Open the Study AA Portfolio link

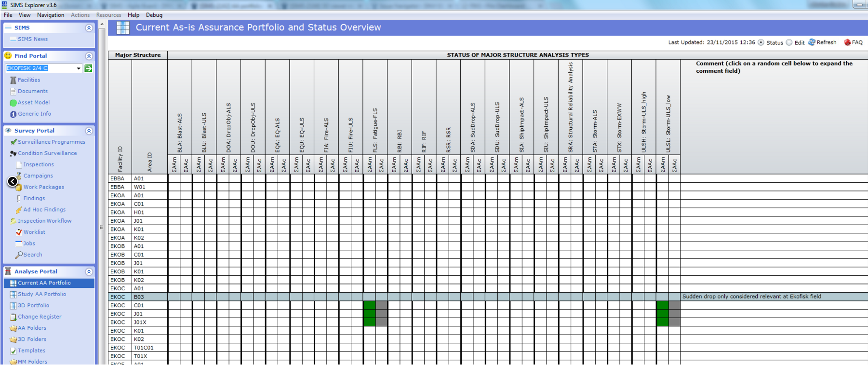[x=42, y=294]
